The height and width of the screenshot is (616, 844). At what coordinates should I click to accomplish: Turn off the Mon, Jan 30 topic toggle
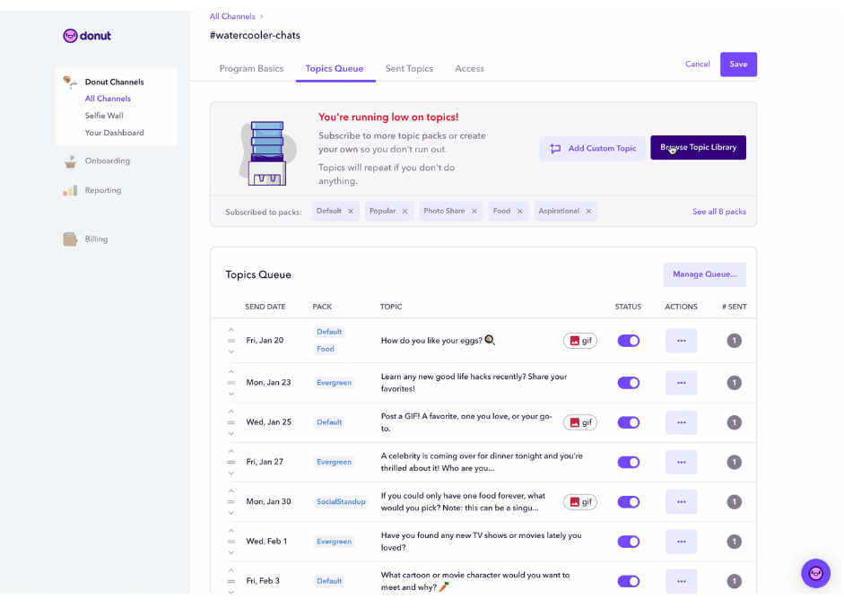pos(628,502)
